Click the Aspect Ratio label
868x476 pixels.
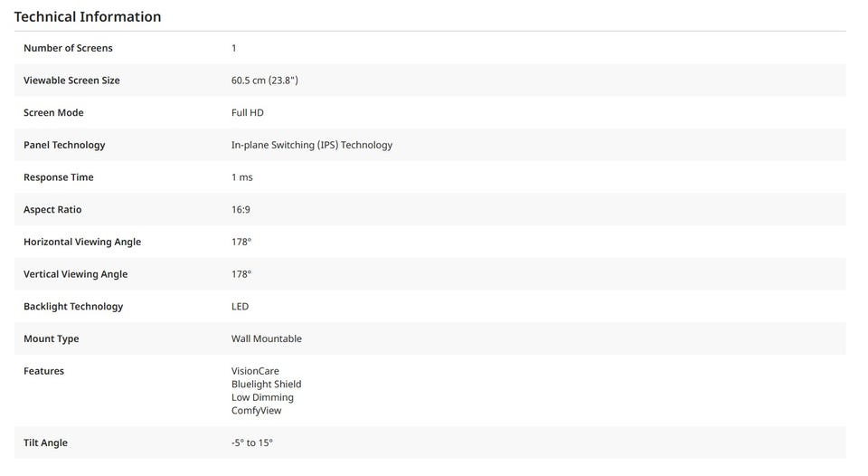52,210
